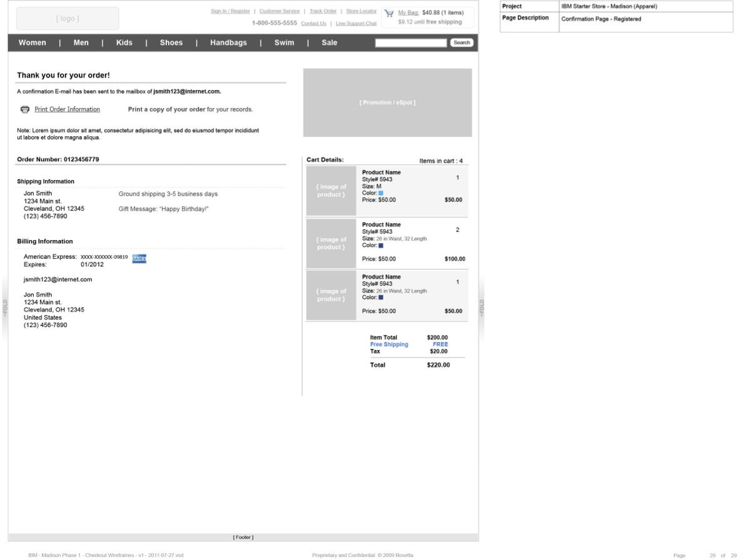Go to the Shoes category
The width and height of the screenshot is (746, 560).
point(171,42)
